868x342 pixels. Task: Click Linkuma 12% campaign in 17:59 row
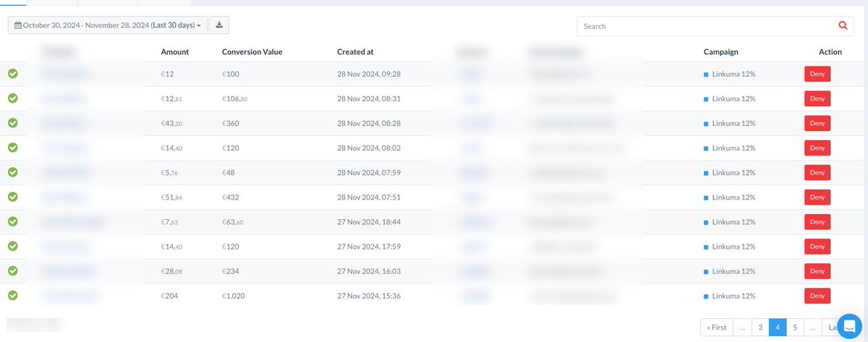click(734, 246)
